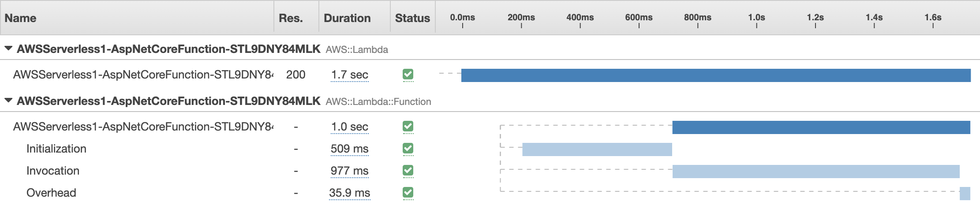The image size is (980, 209).
Task: Collapse the AWS::Lambda group triangle
Action: (8, 49)
